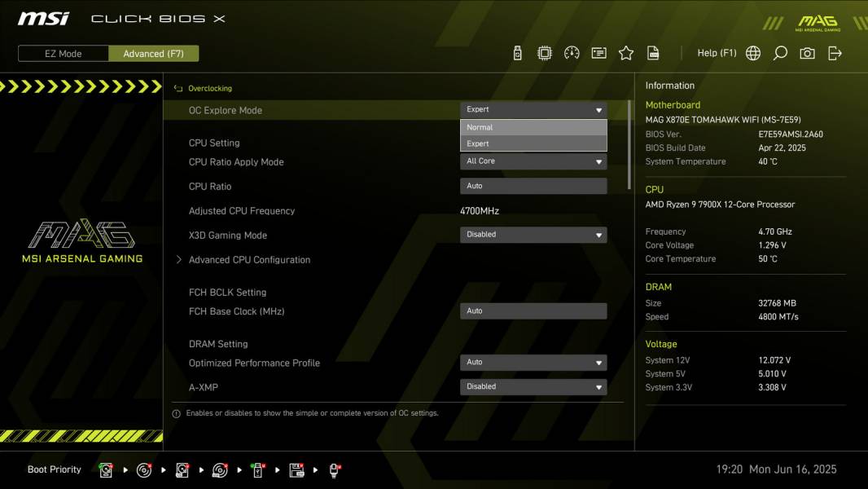
Task: Open X3D Gaming Mode dropdown
Action: (x=533, y=235)
